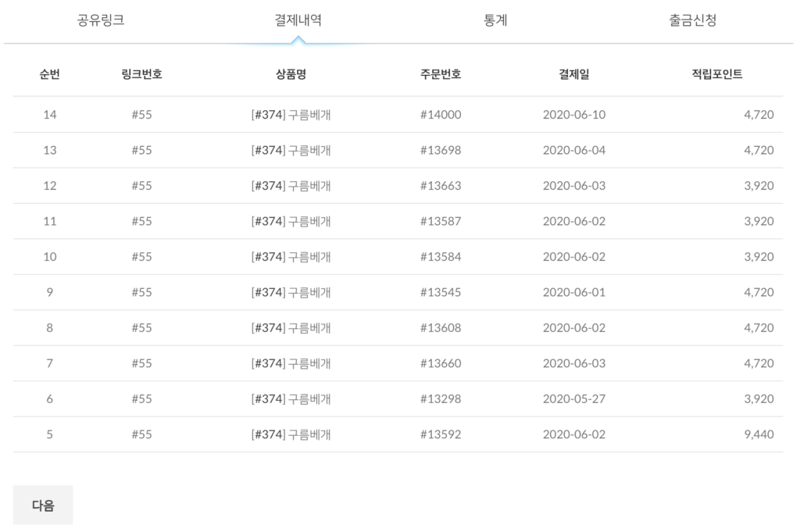The image size is (800, 532).
Task: Select order number #13608
Action: click(441, 328)
